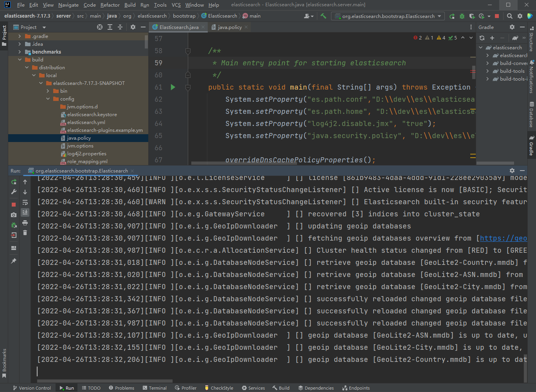Click up arrow in Run console

pos(25,182)
